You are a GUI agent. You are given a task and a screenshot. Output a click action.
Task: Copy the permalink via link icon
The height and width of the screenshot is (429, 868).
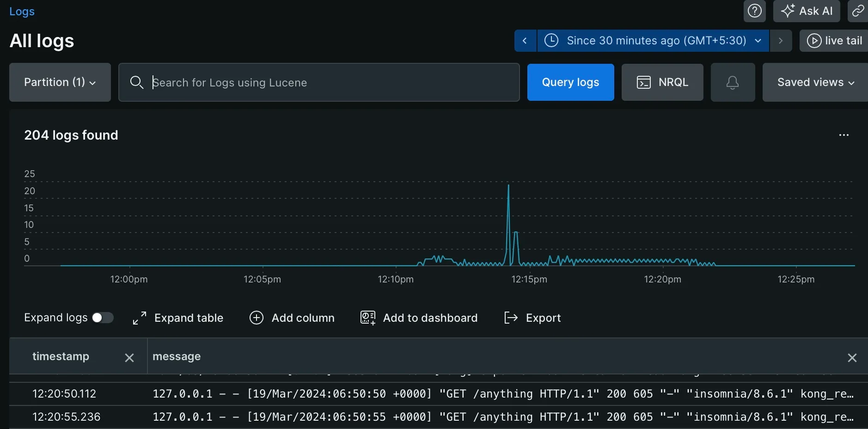tap(858, 11)
